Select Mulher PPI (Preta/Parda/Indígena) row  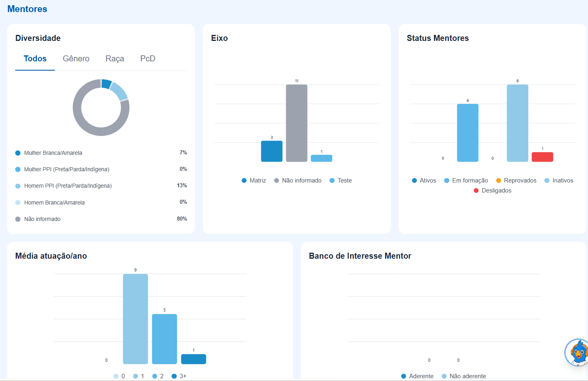101,169
